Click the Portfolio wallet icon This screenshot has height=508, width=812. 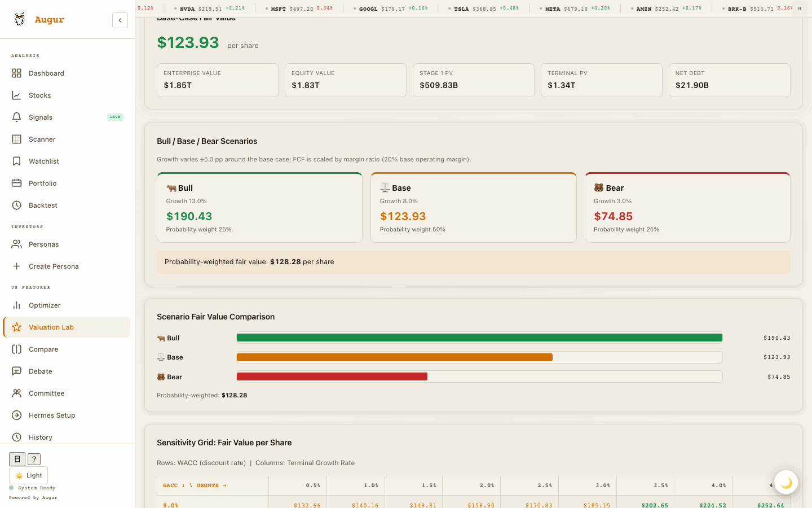(x=17, y=183)
